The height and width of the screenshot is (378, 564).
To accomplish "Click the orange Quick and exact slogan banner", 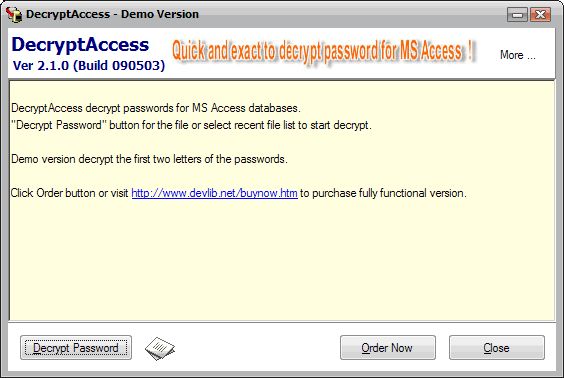I will (323, 50).
